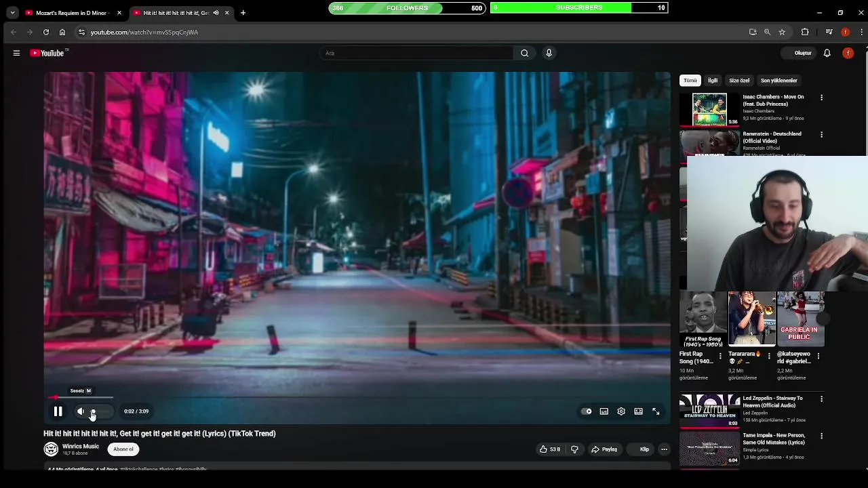This screenshot has height=488, width=868.
Task: Open Isaac Chambers - Move On thumbnail
Action: 709,110
